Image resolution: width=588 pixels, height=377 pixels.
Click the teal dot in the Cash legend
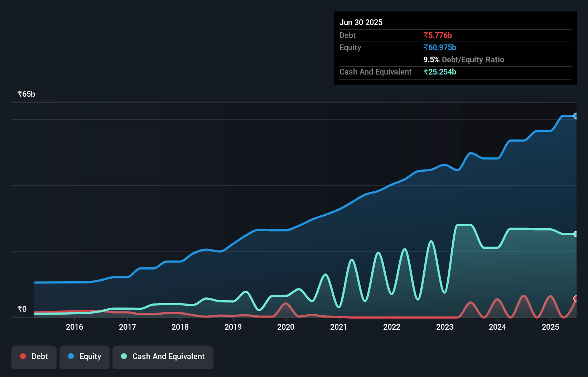(124, 356)
